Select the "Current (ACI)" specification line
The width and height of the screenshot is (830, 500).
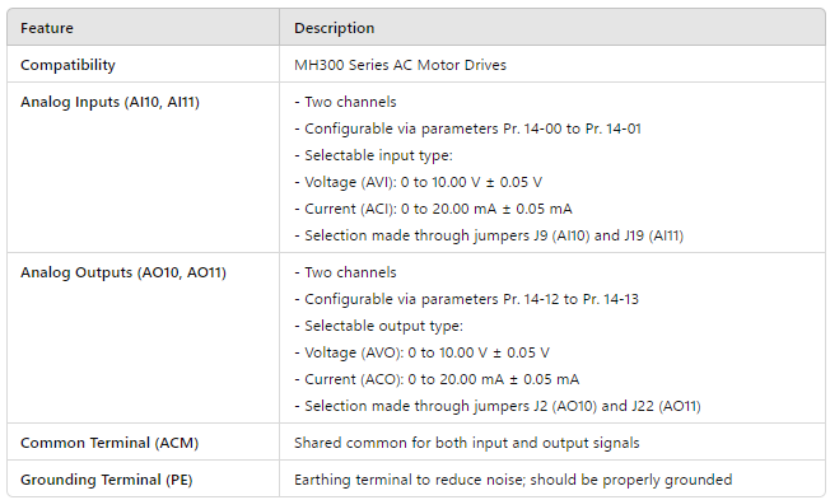click(433, 209)
